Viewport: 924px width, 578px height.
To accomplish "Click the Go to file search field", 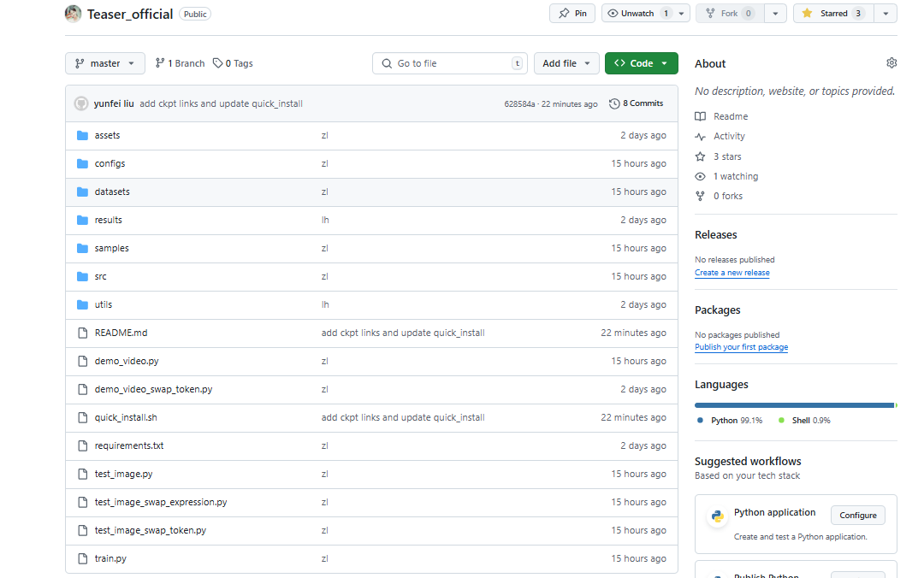I will pyautogui.click(x=450, y=63).
